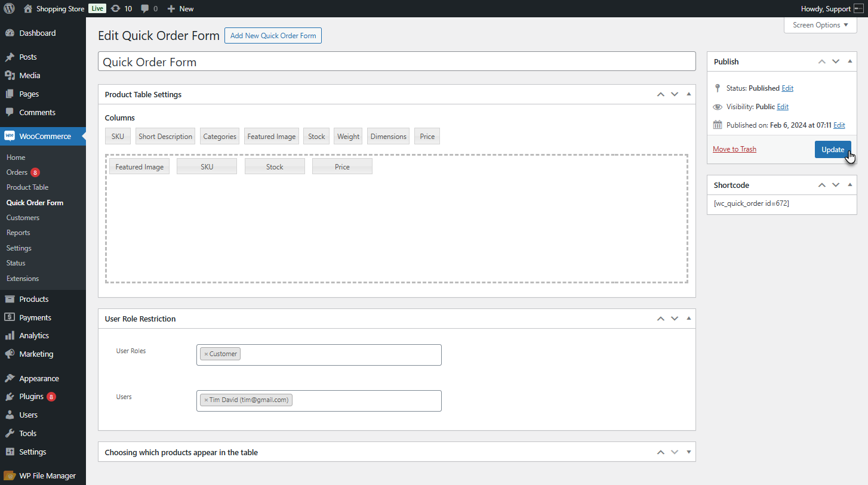This screenshot has height=485, width=868.
Task: Collapse the Shortcode panel
Action: pos(850,185)
